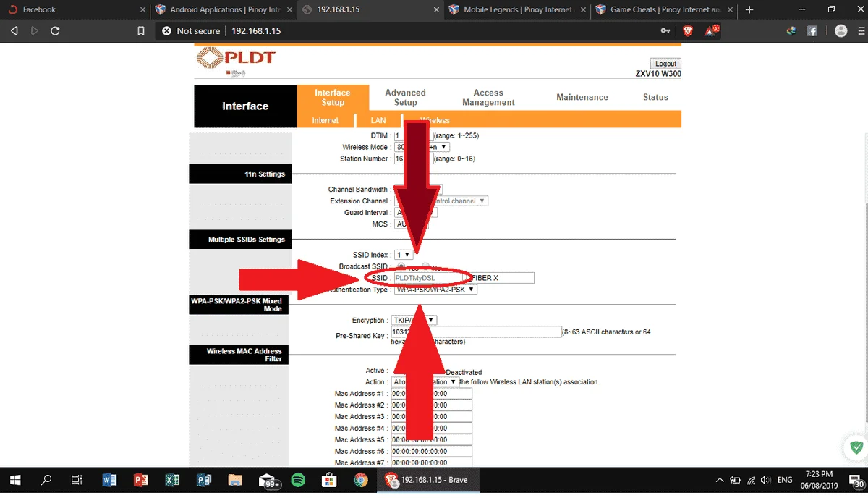Launch Chrome from the taskbar
The height and width of the screenshot is (498, 868).
(360, 479)
